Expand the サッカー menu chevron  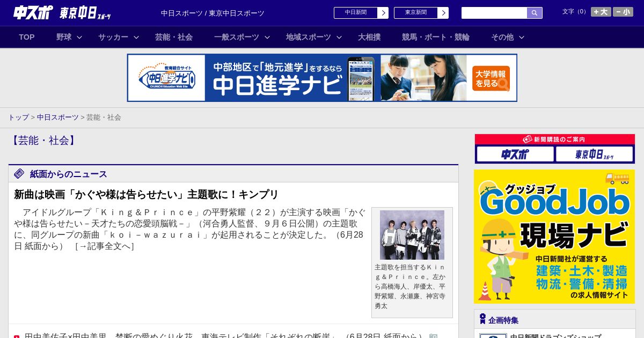pos(136,38)
